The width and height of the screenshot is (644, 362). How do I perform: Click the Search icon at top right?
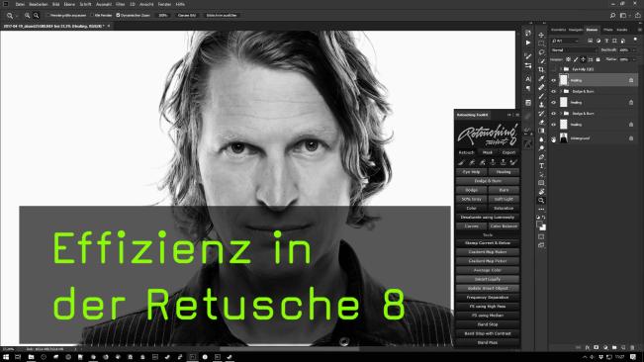[x=612, y=15]
